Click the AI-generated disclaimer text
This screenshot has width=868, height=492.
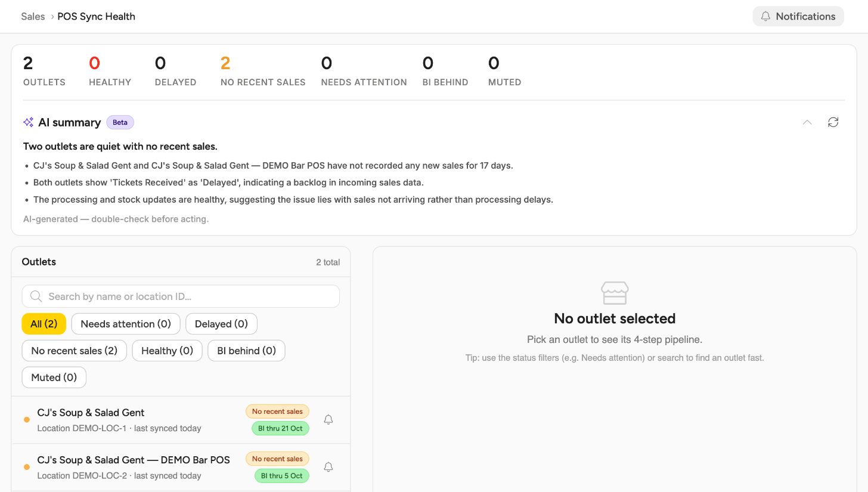tap(116, 219)
